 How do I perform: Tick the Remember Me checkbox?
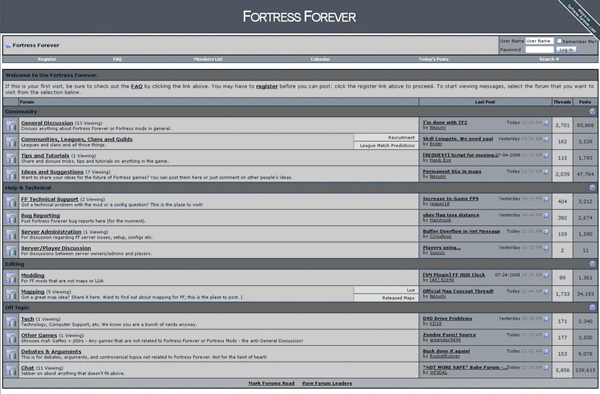pyautogui.click(x=559, y=41)
